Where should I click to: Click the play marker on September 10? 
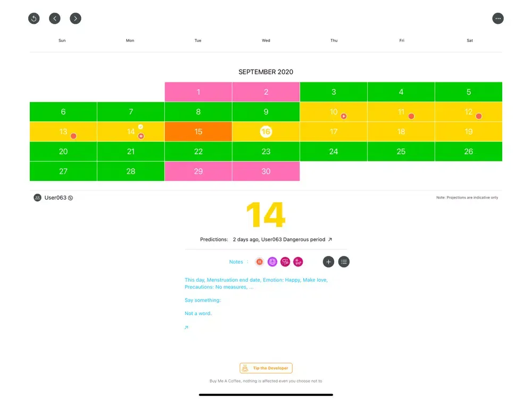click(344, 116)
